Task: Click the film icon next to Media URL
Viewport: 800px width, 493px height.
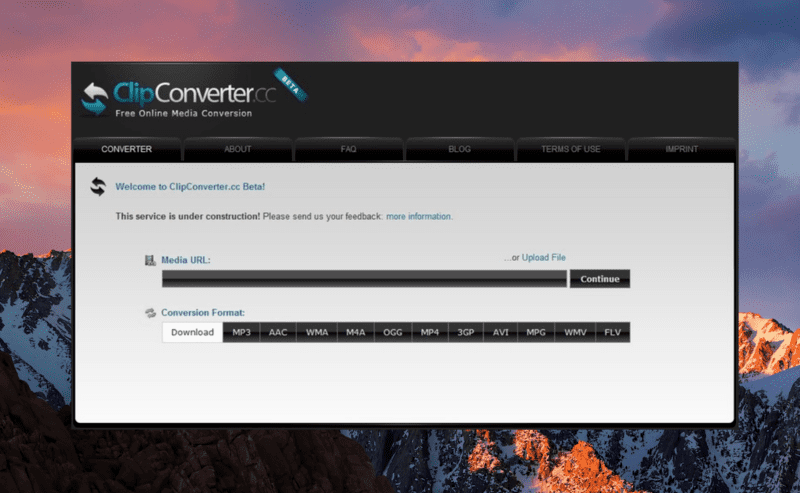Action: tap(149, 260)
